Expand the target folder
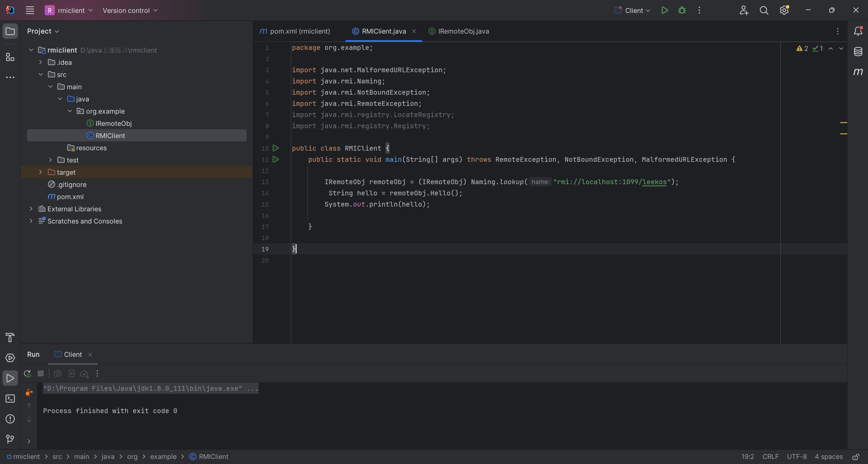The width and height of the screenshot is (868, 464). coord(41,172)
